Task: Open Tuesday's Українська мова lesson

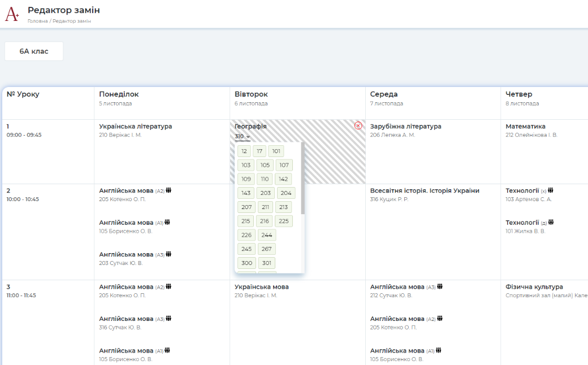Action: tap(261, 286)
